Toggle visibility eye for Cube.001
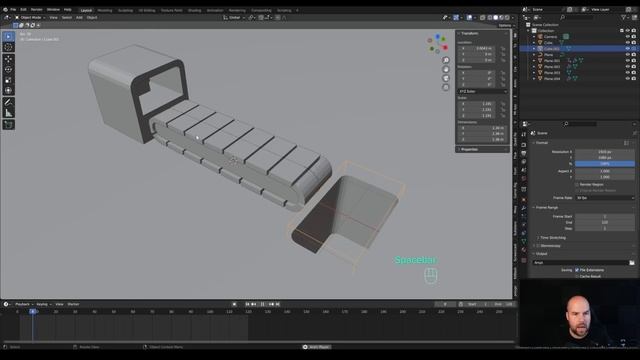The width and height of the screenshot is (640, 360). [x=628, y=49]
